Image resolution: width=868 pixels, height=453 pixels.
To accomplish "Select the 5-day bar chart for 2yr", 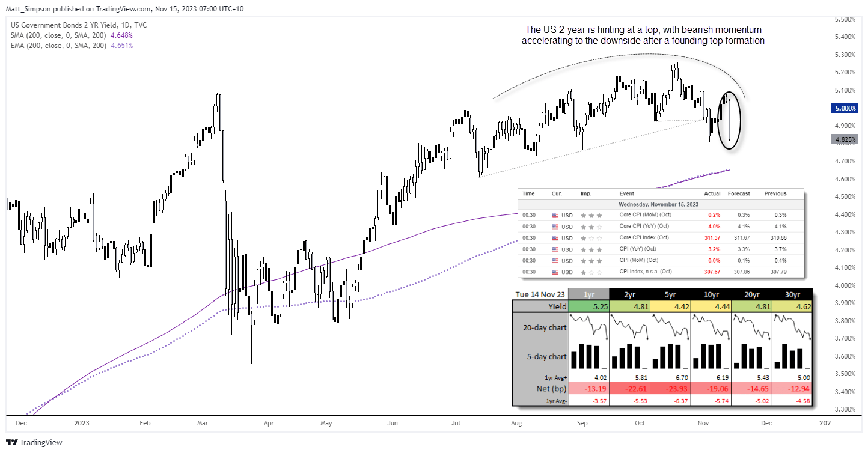I will 629,356.
